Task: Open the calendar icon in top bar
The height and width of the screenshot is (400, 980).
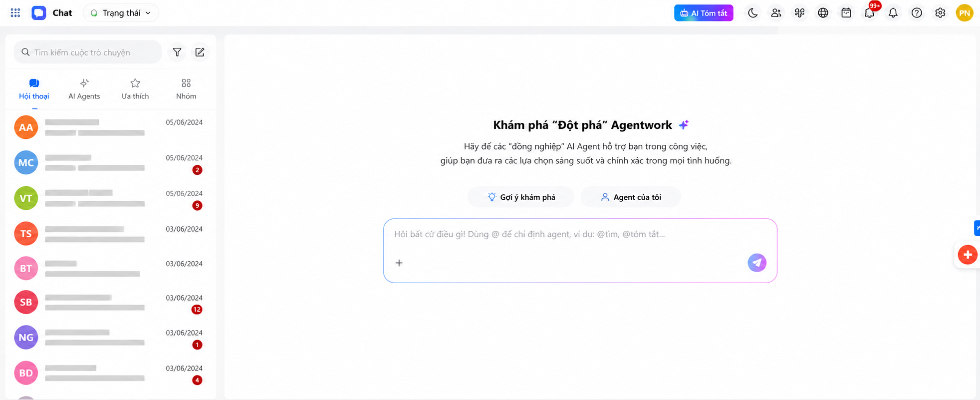Action: coord(846,13)
